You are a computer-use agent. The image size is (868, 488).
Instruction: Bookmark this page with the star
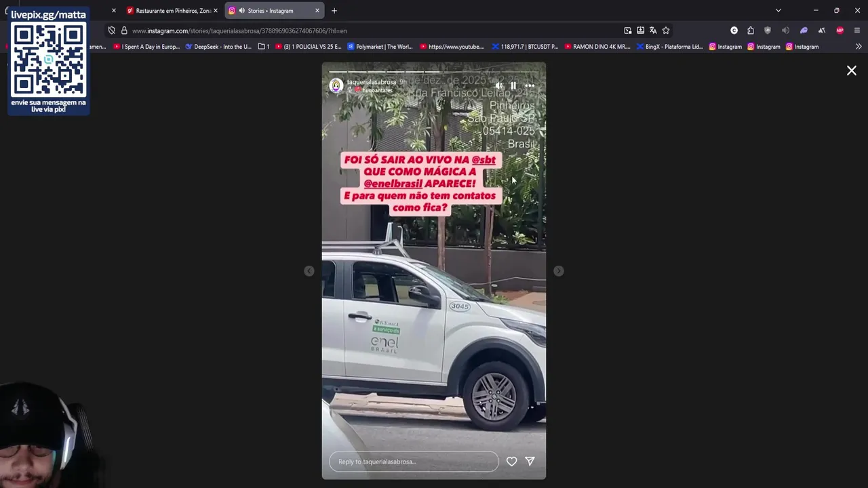pyautogui.click(x=666, y=30)
